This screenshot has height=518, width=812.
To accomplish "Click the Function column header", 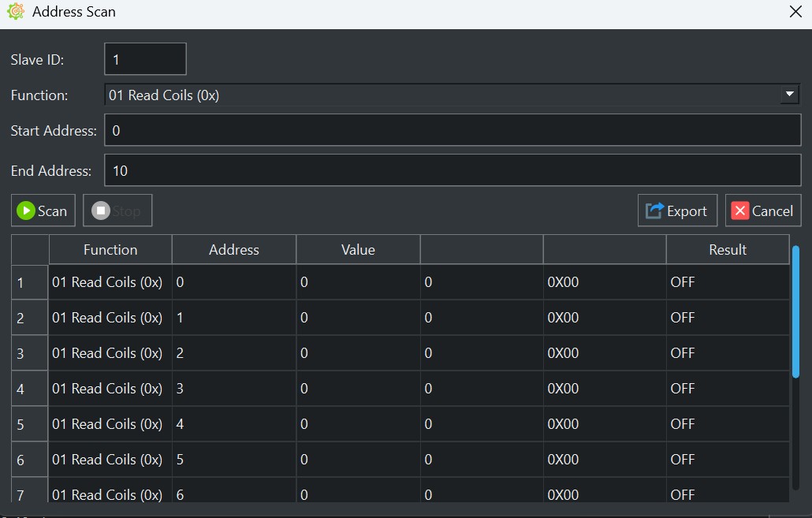I will (x=110, y=249).
